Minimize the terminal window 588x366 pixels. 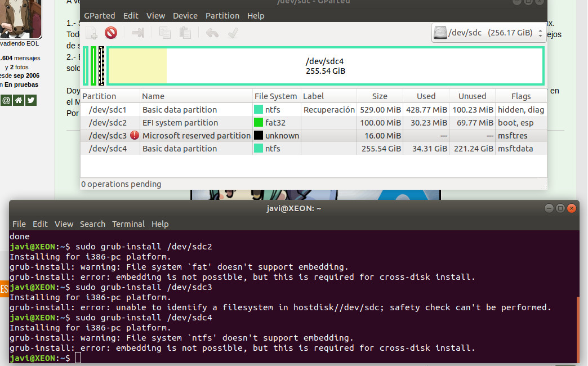pos(549,208)
